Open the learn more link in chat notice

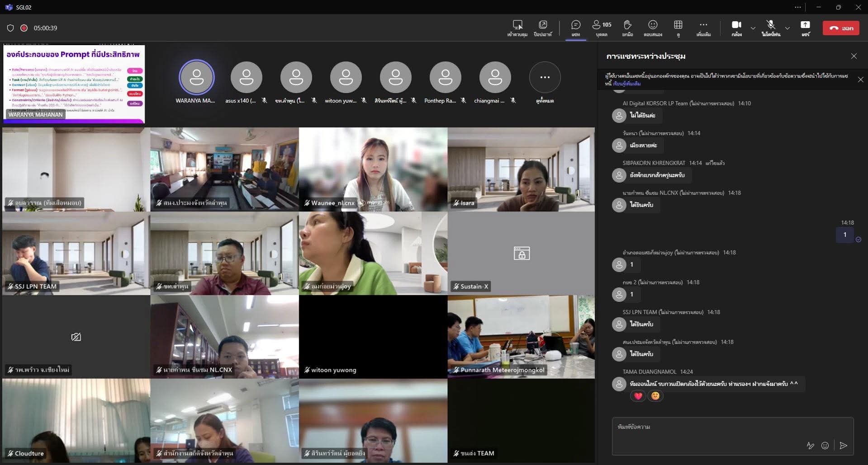[627, 84]
